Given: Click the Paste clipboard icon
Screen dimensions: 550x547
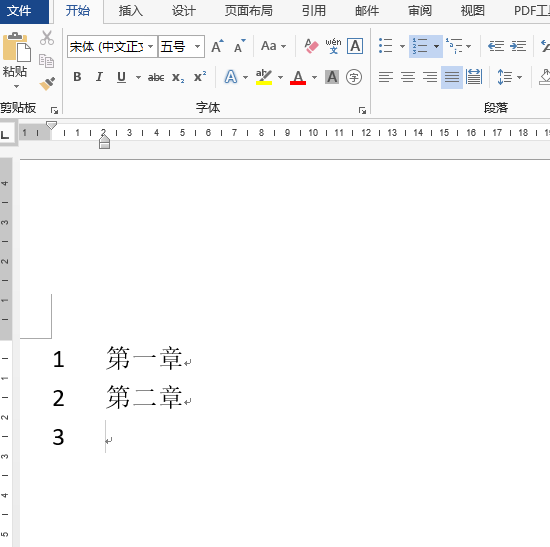Looking at the screenshot, I should (16, 47).
